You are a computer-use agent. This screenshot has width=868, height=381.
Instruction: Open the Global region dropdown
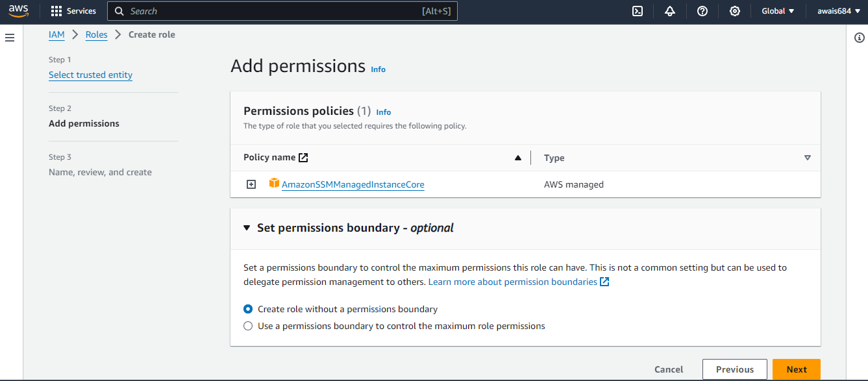pos(778,11)
